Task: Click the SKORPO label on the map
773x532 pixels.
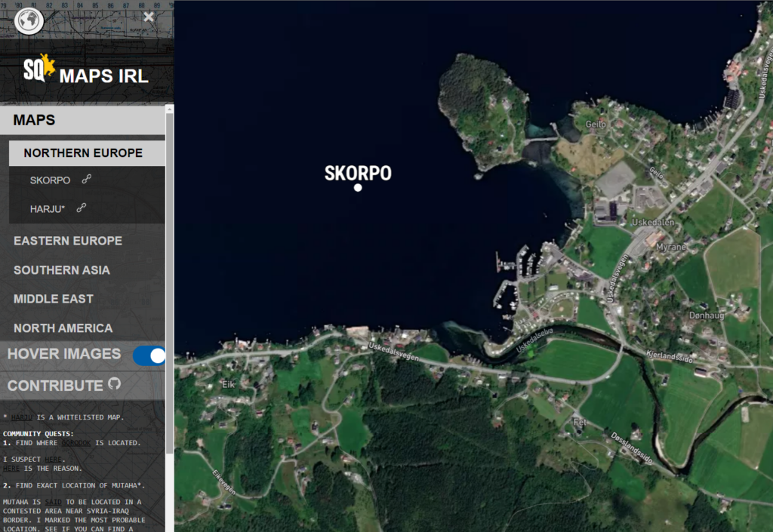Action: 358,173
